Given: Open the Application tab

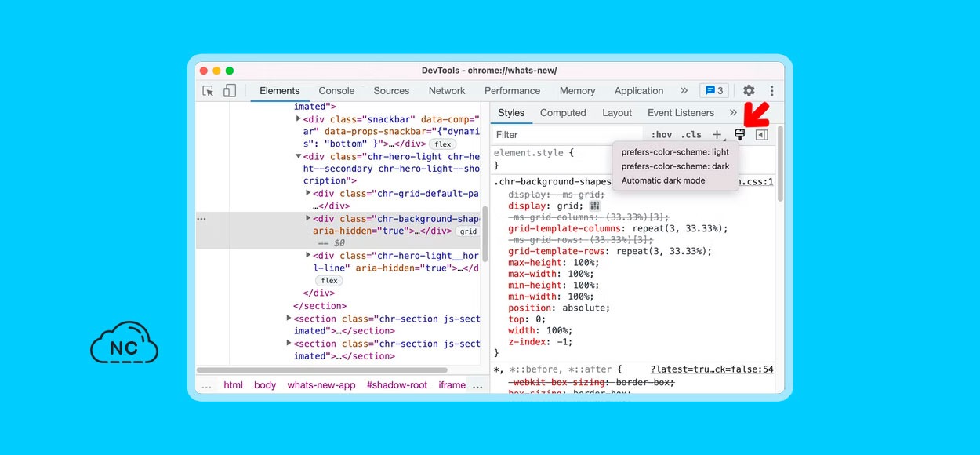Looking at the screenshot, I should coord(639,91).
